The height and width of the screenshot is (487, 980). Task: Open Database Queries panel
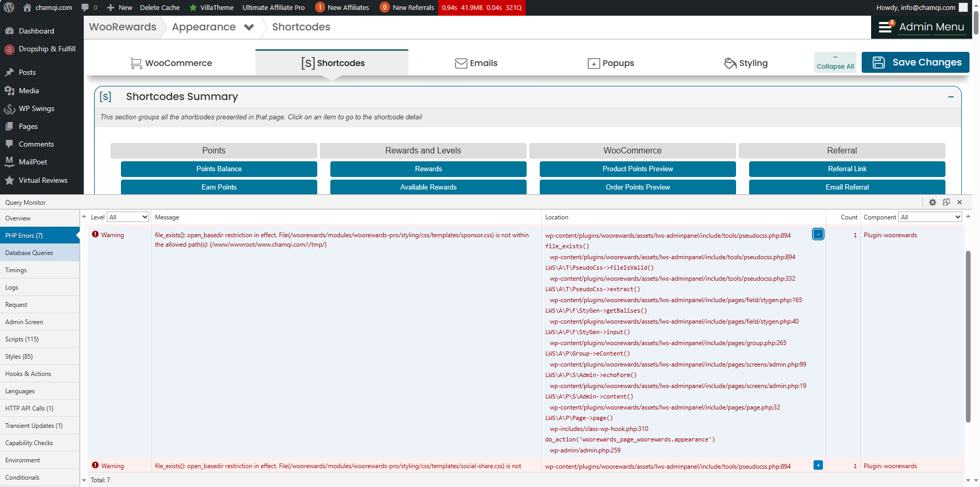[x=40, y=253]
